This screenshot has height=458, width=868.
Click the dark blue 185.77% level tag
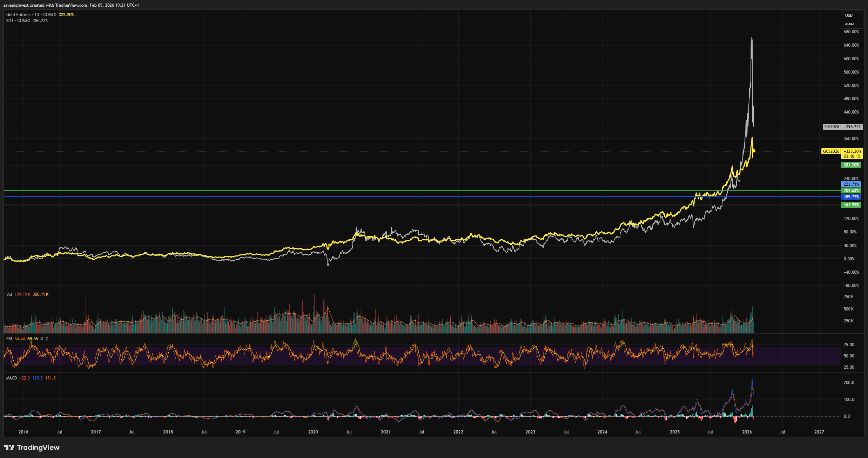851,197
